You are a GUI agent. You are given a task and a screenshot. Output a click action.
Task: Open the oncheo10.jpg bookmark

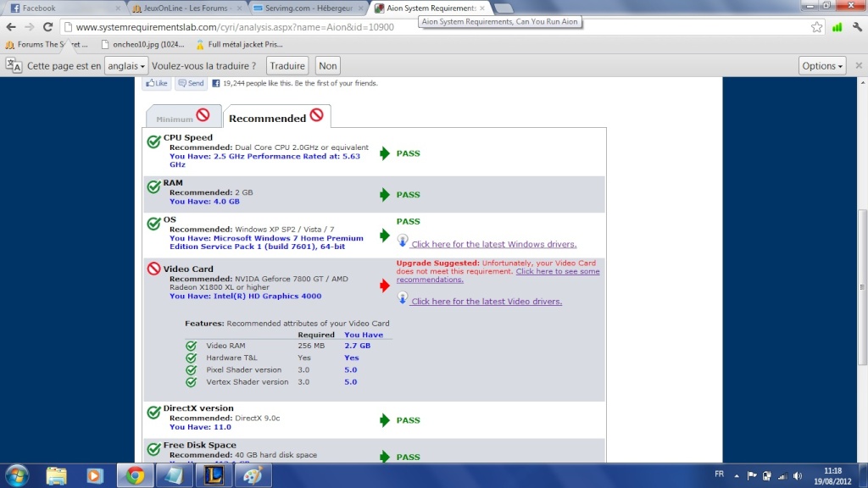[143, 44]
